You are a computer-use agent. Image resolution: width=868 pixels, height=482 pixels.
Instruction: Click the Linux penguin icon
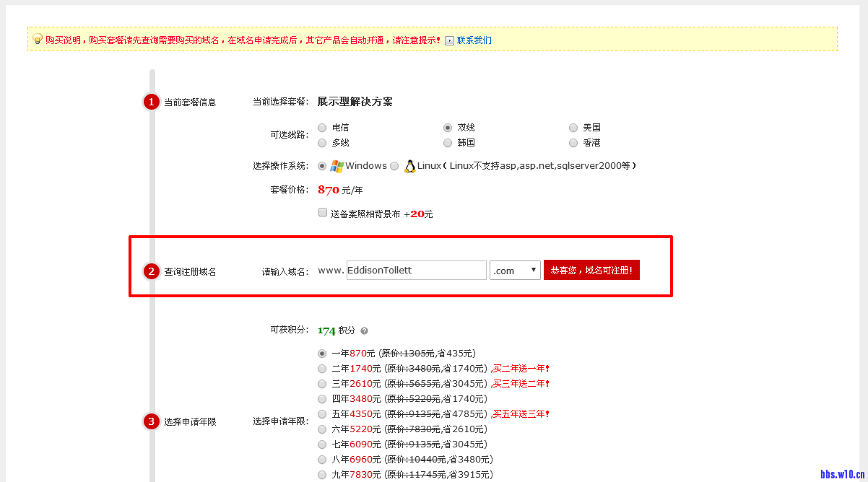[410, 166]
